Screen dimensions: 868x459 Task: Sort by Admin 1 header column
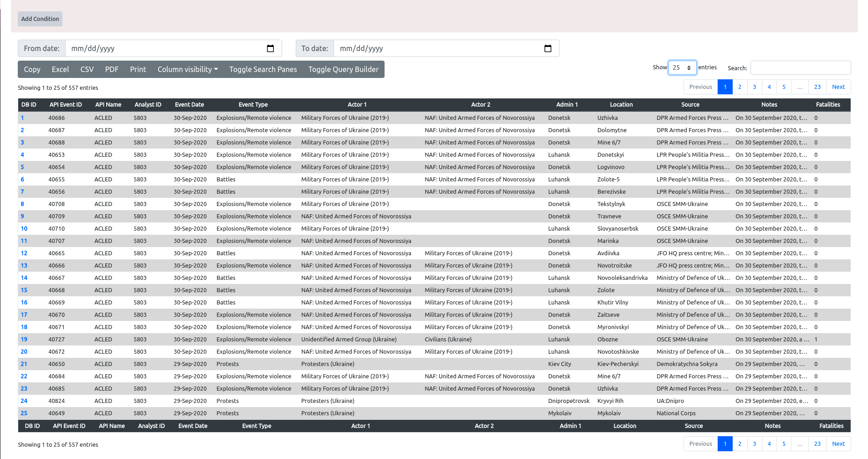(x=567, y=104)
